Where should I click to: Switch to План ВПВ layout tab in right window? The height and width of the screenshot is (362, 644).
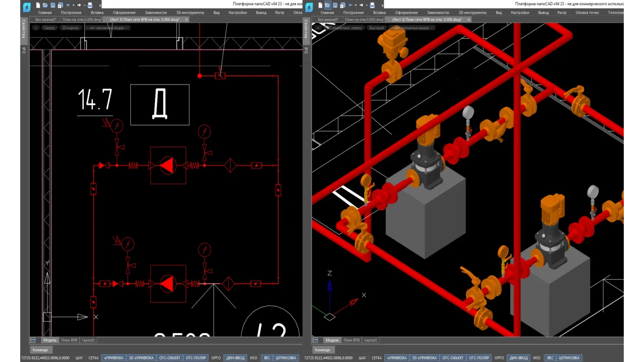pyautogui.click(x=351, y=340)
